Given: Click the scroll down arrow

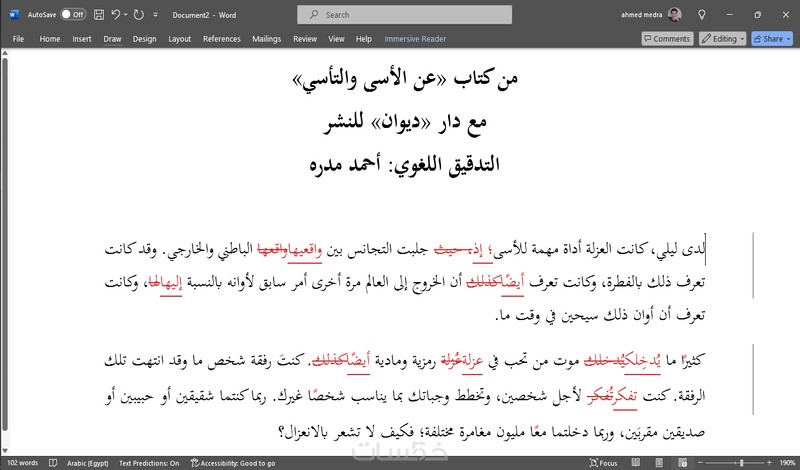Looking at the screenshot, I should pyautogui.click(x=5, y=451).
